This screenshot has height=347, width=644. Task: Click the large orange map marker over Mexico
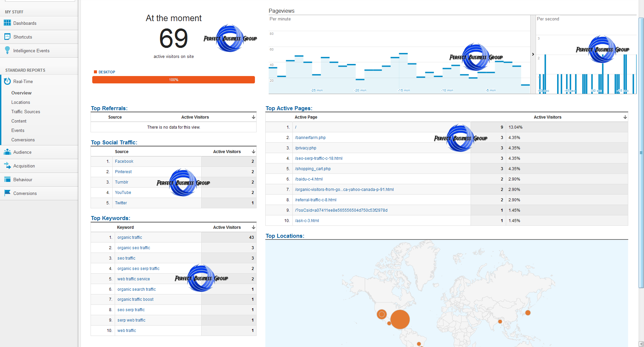click(x=400, y=320)
